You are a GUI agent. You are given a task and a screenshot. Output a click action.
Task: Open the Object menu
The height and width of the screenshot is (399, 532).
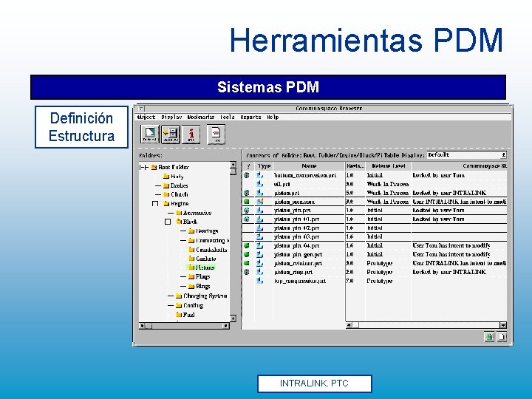146,117
